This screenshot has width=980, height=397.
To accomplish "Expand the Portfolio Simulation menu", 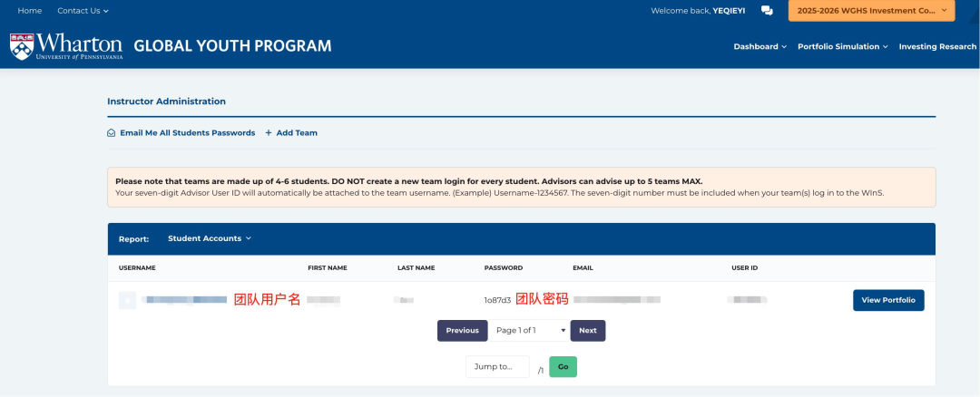I will click(x=842, y=47).
